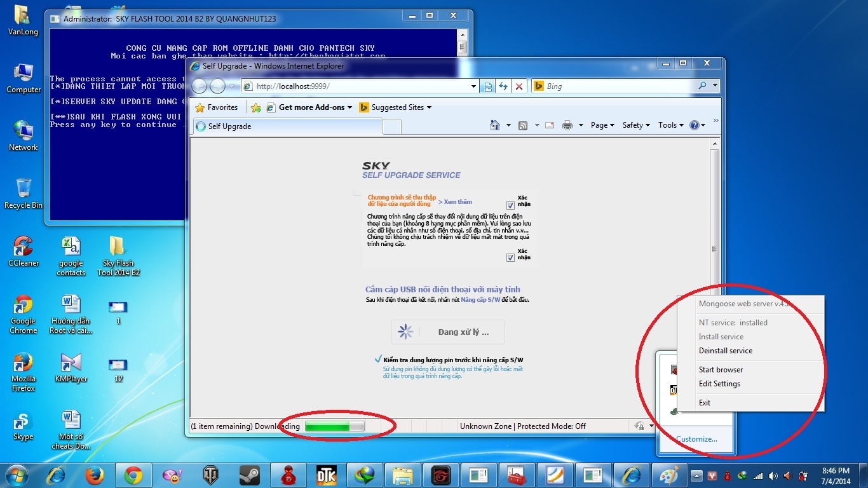Click the Đang xử lý button
This screenshot has width=868, height=488.
(x=448, y=332)
